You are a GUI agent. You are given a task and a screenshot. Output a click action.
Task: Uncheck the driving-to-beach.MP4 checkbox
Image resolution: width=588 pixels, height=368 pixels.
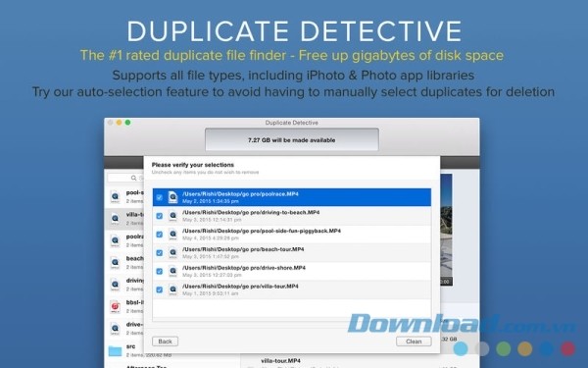(x=160, y=216)
